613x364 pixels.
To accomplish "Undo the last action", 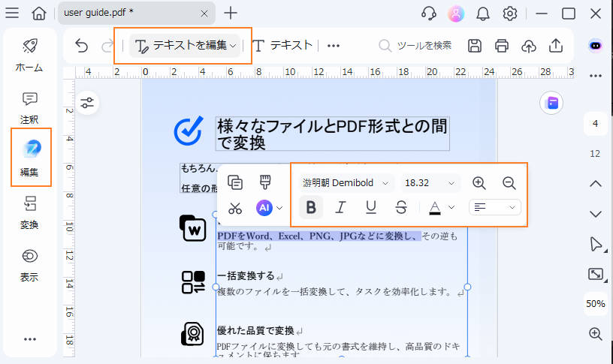I will [81, 46].
